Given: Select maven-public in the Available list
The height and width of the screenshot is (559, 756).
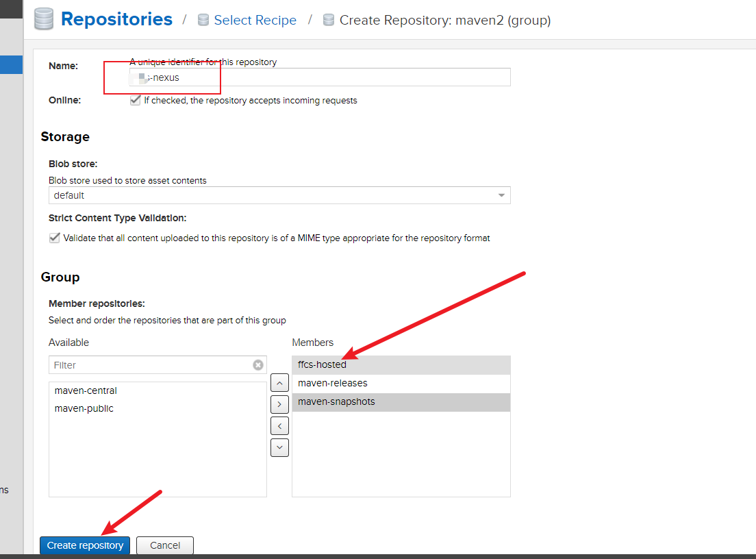Looking at the screenshot, I should pyautogui.click(x=84, y=408).
